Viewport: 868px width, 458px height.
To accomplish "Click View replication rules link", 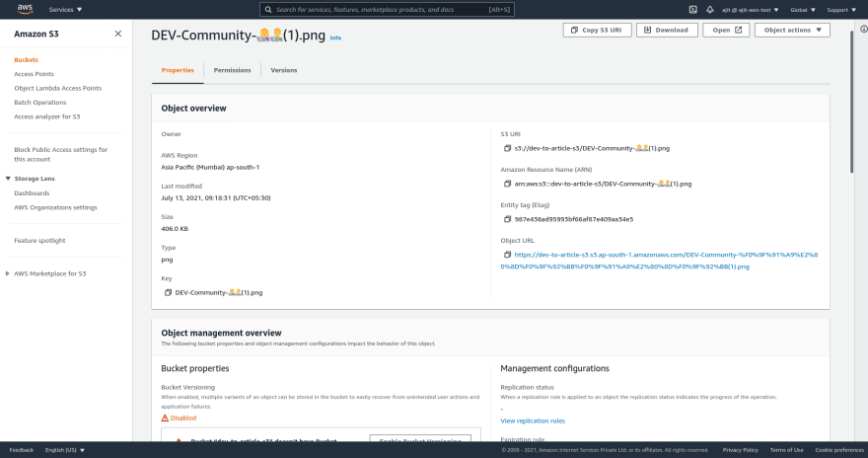I will click(533, 420).
